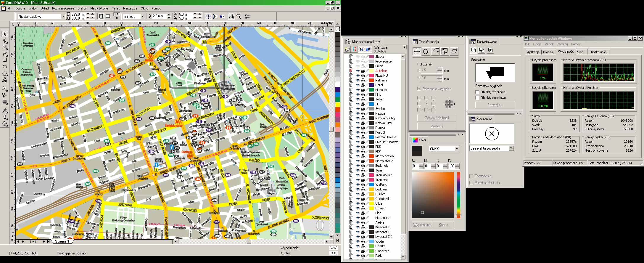Select the Text tool
Viewport: 644px width, 263px height.
tap(5, 80)
